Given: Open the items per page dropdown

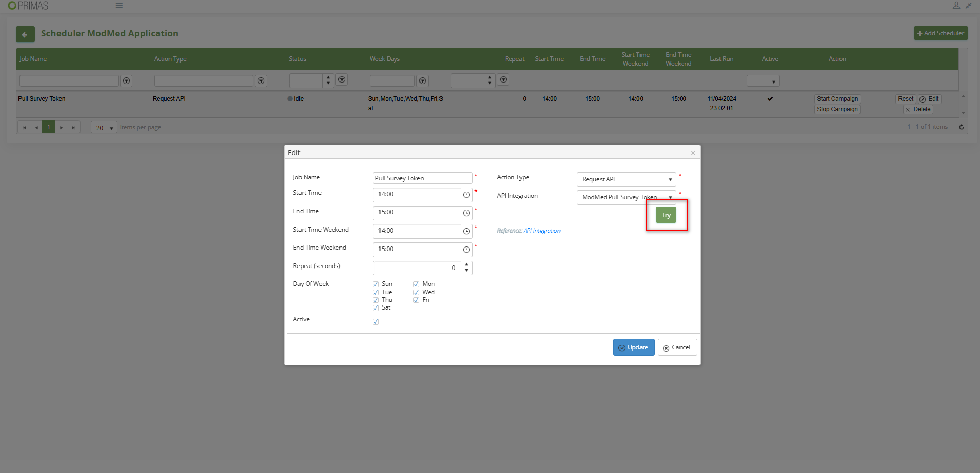Looking at the screenshot, I should click(x=111, y=128).
